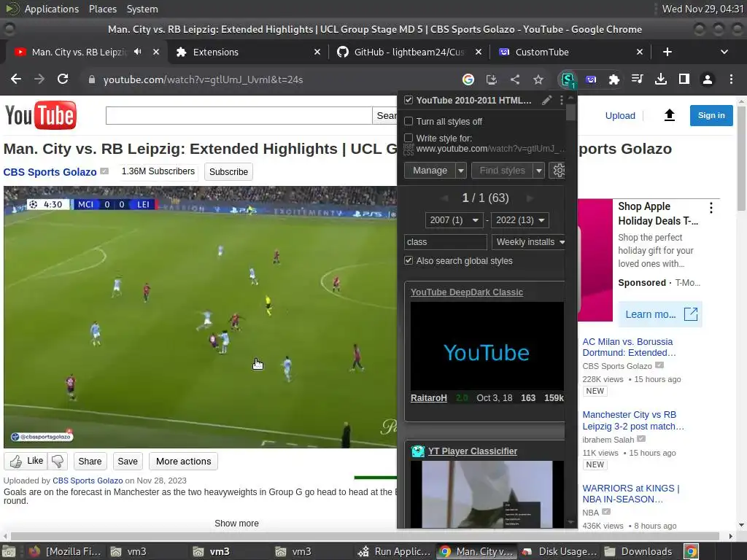Bookmark this page with the star icon
The width and height of the screenshot is (747, 560).
538,79
